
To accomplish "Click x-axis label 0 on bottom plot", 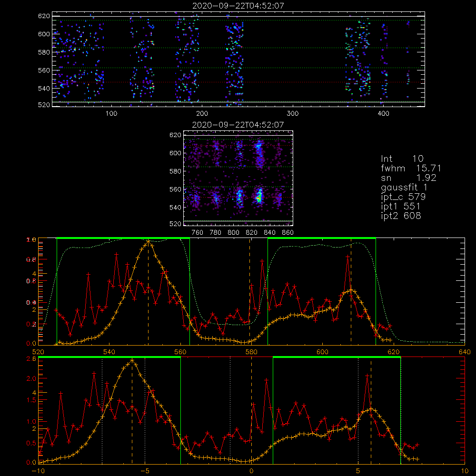I will coord(251,471).
